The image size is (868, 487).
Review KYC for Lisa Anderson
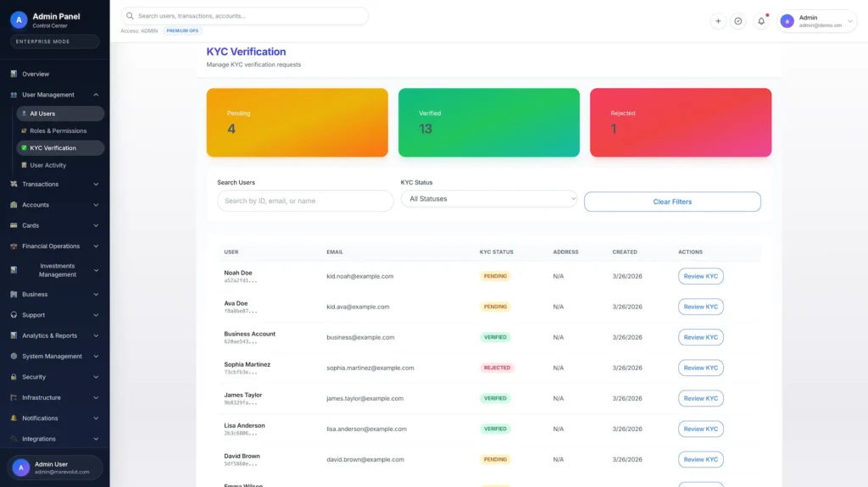[x=700, y=429]
